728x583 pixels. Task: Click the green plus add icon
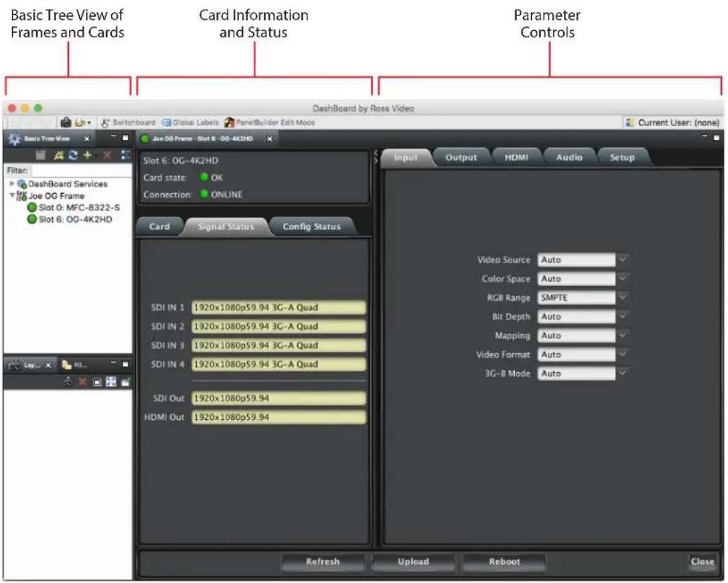[x=87, y=155]
